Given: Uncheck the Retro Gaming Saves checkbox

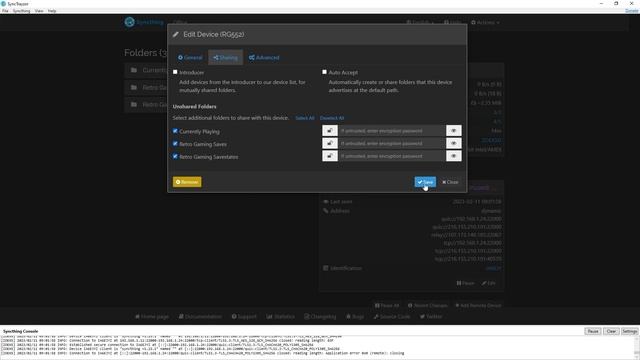Looking at the screenshot, I should (x=175, y=144).
